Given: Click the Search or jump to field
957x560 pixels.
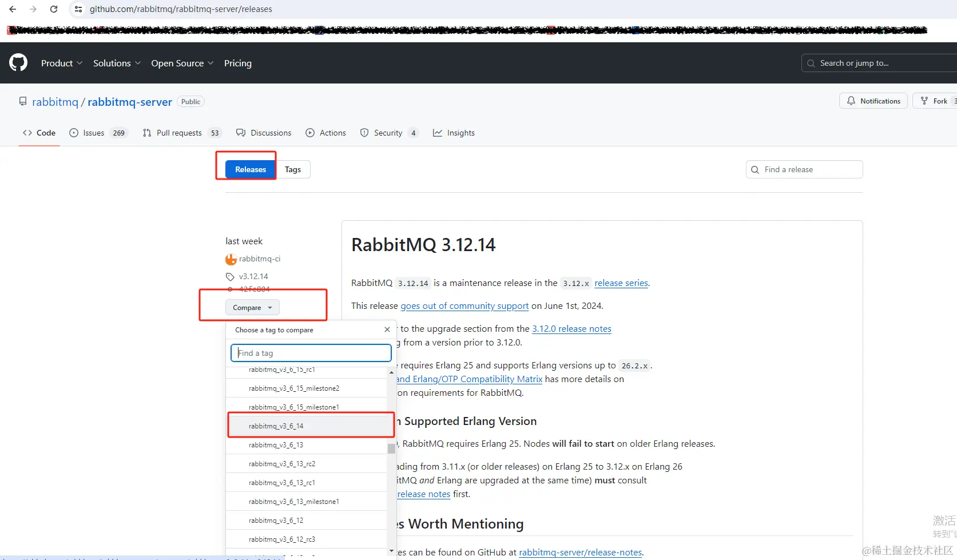Looking at the screenshot, I should point(879,63).
